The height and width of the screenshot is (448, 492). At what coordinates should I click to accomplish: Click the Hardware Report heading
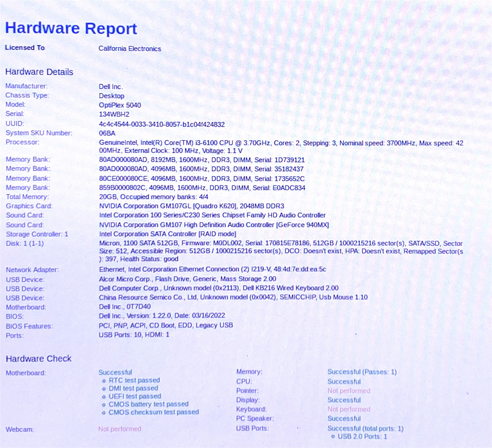[x=71, y=28]
